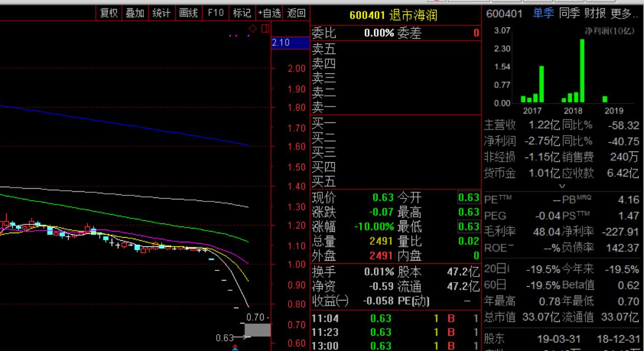Click 销售费 value 240万

pyautogui.click(x=624, y=157)
